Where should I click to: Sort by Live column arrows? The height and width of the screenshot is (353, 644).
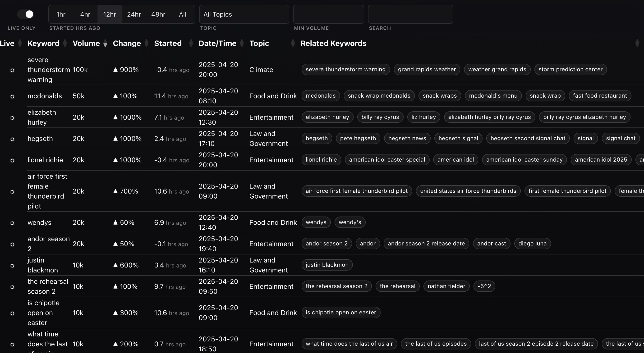click(x=20, y=43)
